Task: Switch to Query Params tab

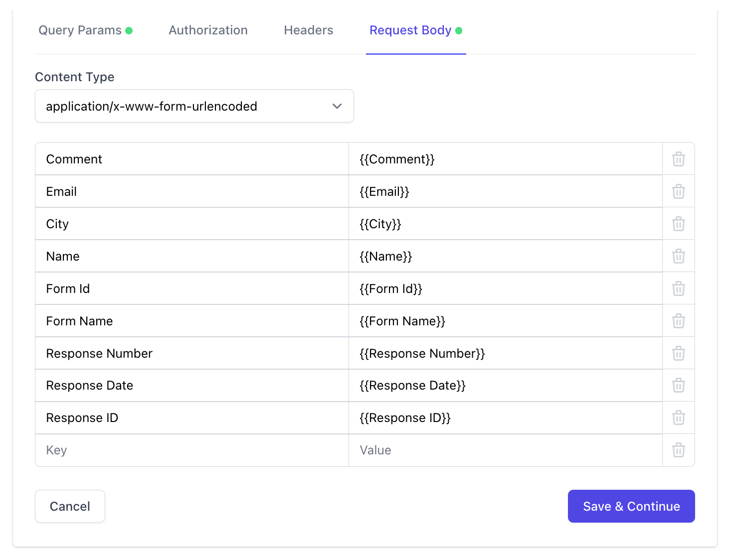Action: click(x=80, y=30)
